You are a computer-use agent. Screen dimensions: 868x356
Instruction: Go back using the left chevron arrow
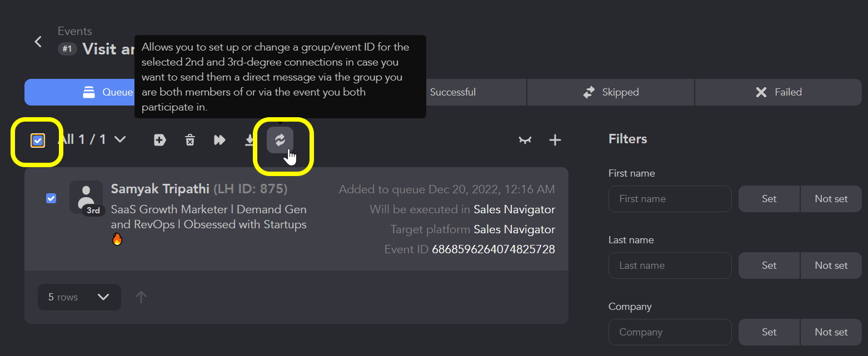(x=38, y=42)
